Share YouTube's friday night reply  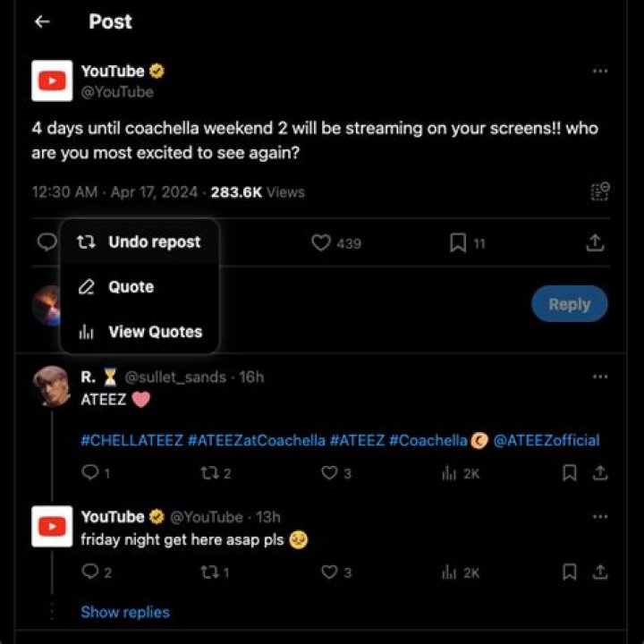(x=600, y=572)
